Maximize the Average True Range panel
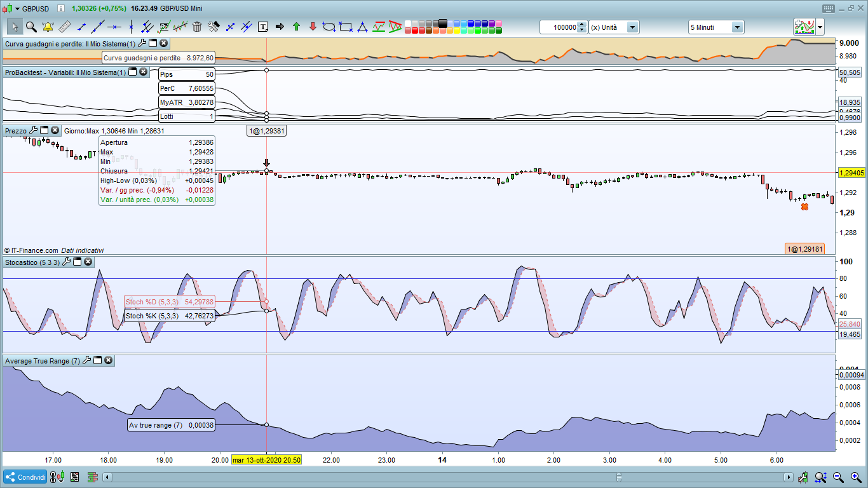 [97, 360]
